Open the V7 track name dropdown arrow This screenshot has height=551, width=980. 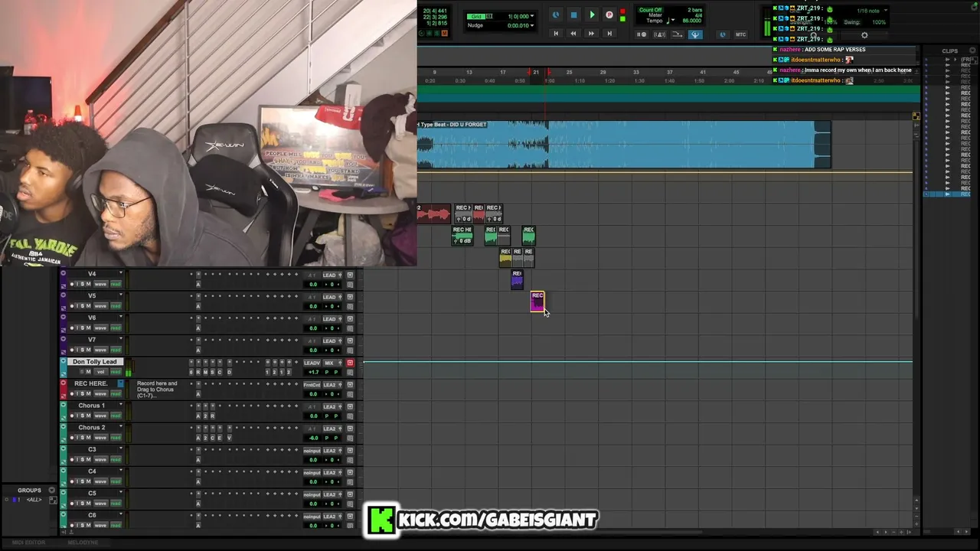(121, 339)
